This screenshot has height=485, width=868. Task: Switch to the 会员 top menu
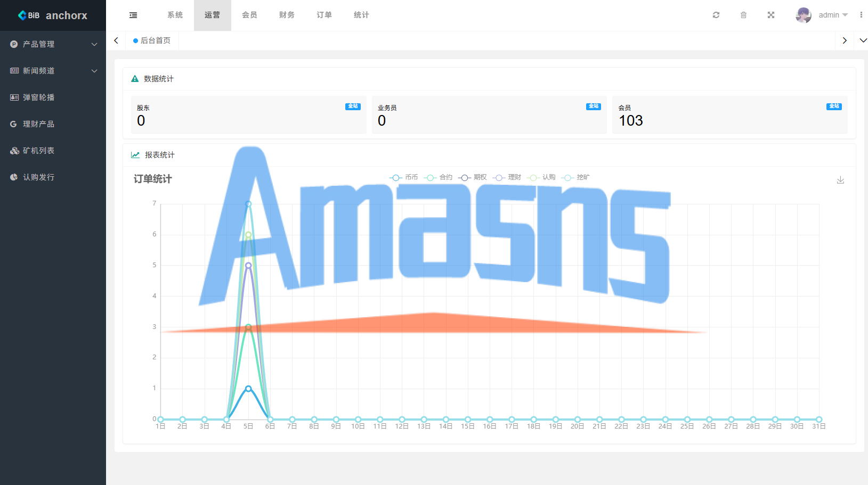click(x=249, y=15)
